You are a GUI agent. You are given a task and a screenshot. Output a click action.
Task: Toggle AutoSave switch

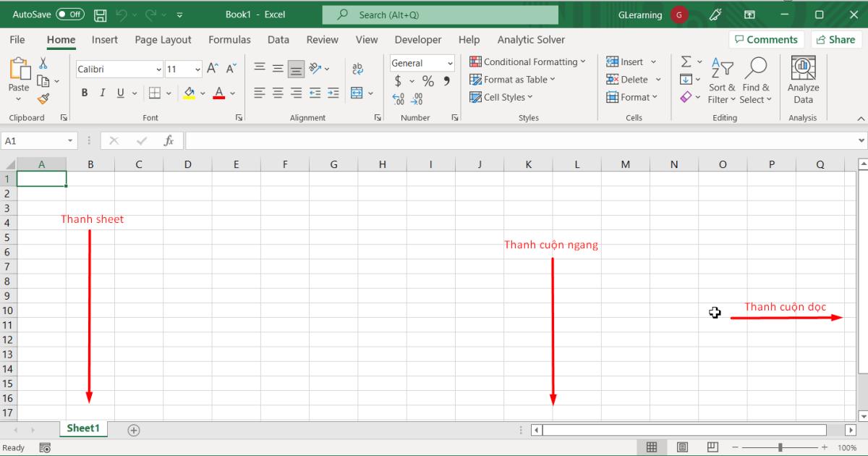click(69, 14)
